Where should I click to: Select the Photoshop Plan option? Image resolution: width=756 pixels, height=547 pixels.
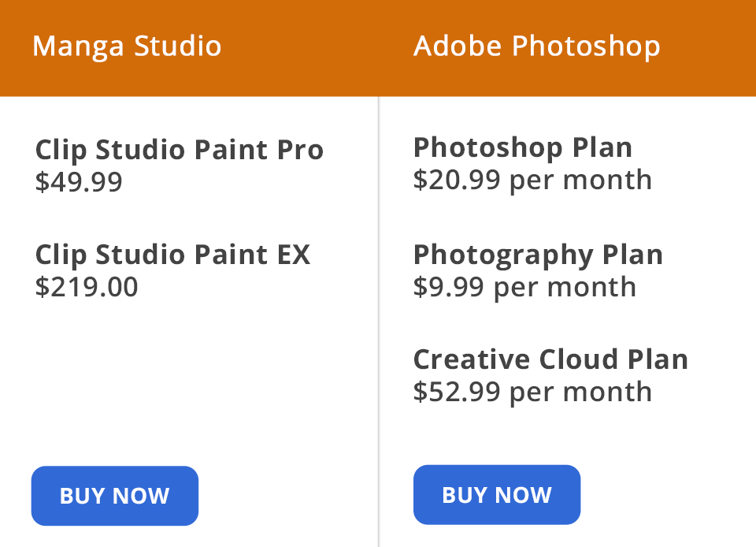522,147
